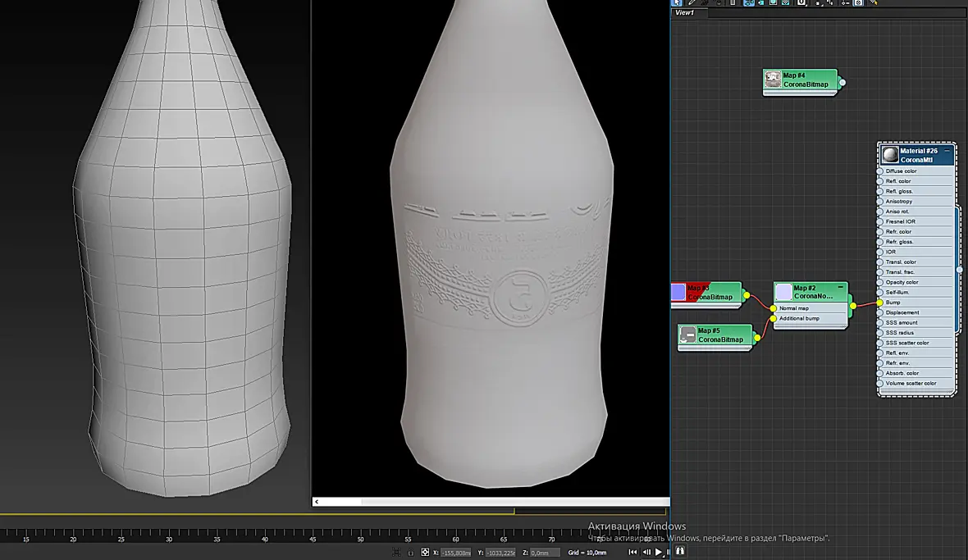Click the Aniso rot. slot
Viewport: 968px width, 560px height.
916,212
